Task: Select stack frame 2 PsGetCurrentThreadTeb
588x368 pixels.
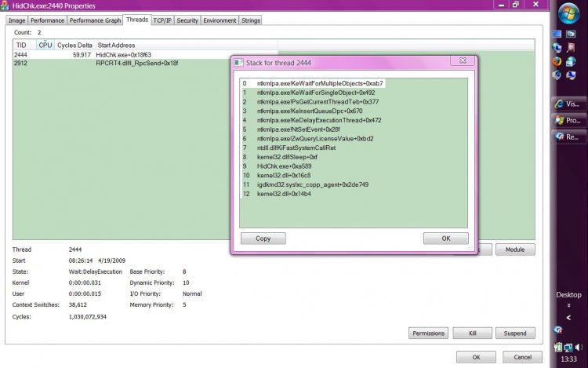Action: coord(318,102)
